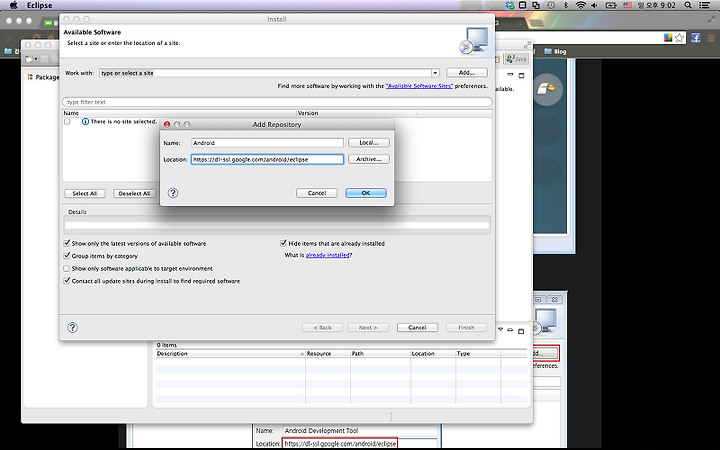Open the Available Software Sites link
Screen dimensions: 720x450
[419, 86]
